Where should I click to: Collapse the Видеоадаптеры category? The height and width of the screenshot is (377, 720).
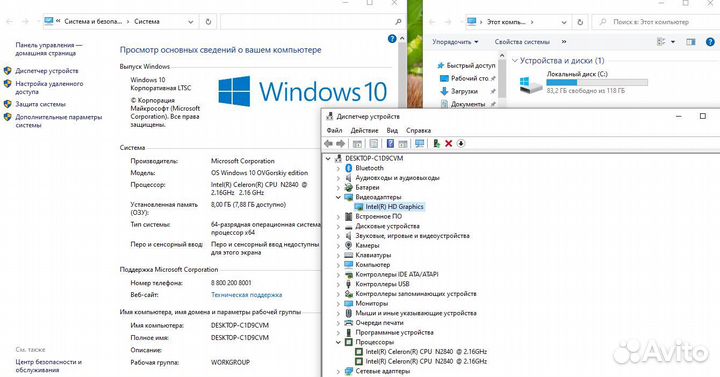click(338, 197)
